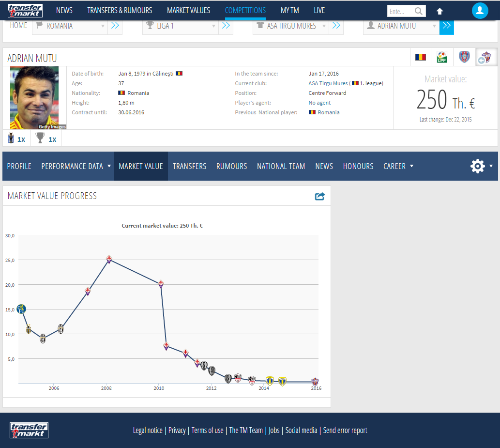Viewport: 500px width, 448px height.
Task: Open the share icon on Market Value Progress
Action: pos(320,196)
